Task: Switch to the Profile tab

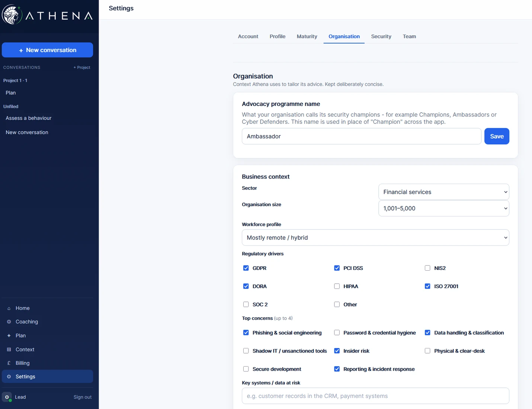Action: pos(278,36)
